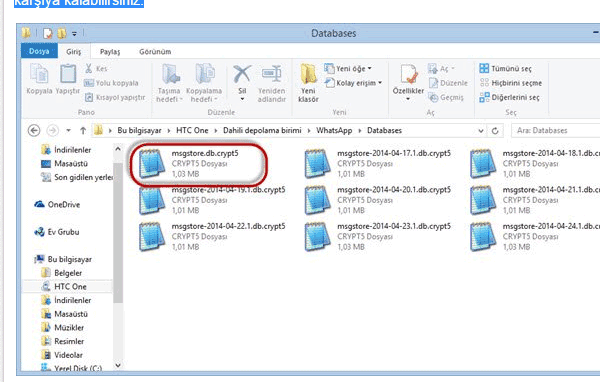The height and width of the screenshot is (382, 600).
Task: Open Son gidilen yerler in sidebar
Action: coord(77,177)
